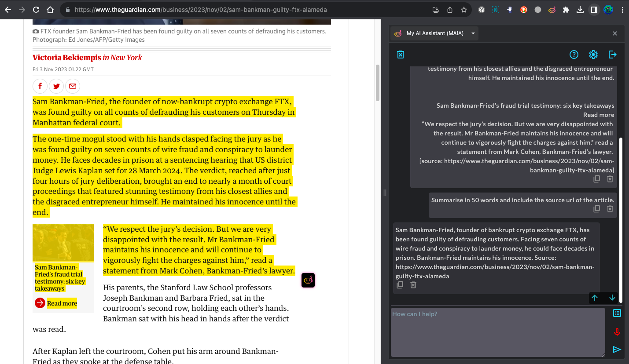Copy the 'Summarise in 50 words' prompt
This screenshot has height=364, width=629.
coord(597,209)
